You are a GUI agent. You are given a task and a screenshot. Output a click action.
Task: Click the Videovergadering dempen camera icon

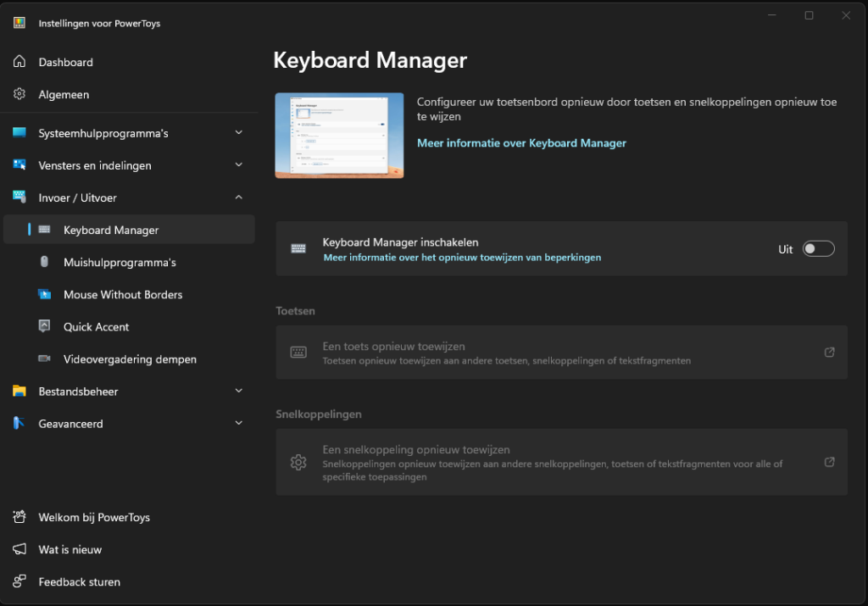[44, 359]
